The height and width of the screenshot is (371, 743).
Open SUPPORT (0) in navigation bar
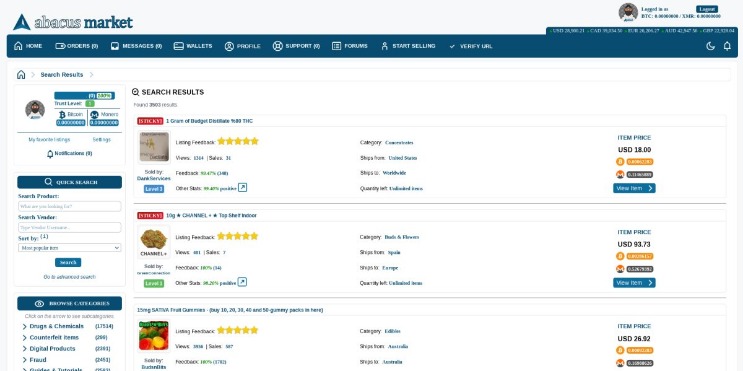tap(296, 46)
